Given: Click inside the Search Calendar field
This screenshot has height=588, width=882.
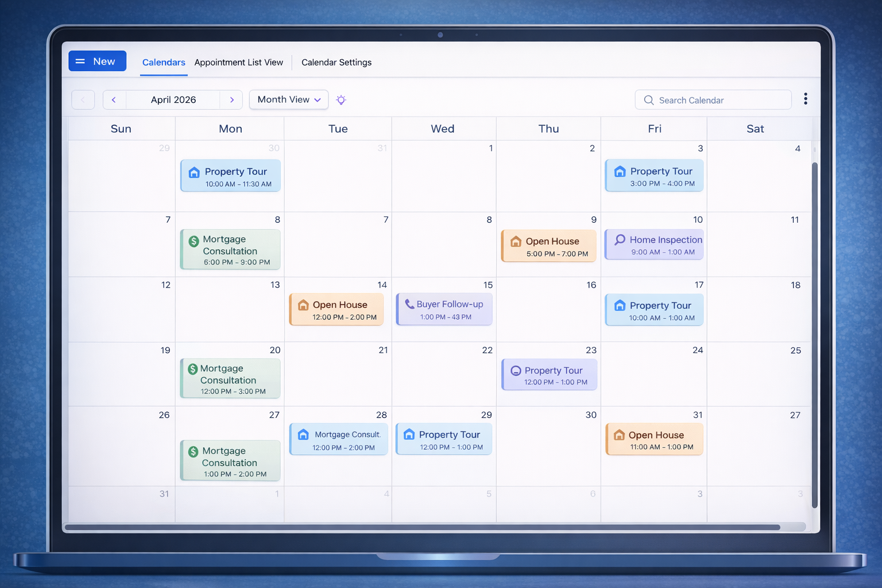Looking at the screenshot, I should pos(712,99).
